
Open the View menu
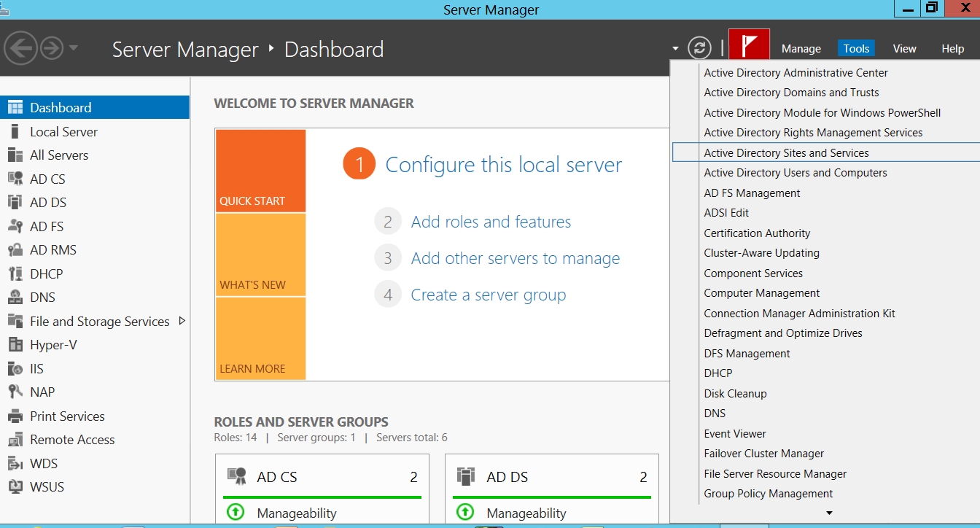(904, 49)
